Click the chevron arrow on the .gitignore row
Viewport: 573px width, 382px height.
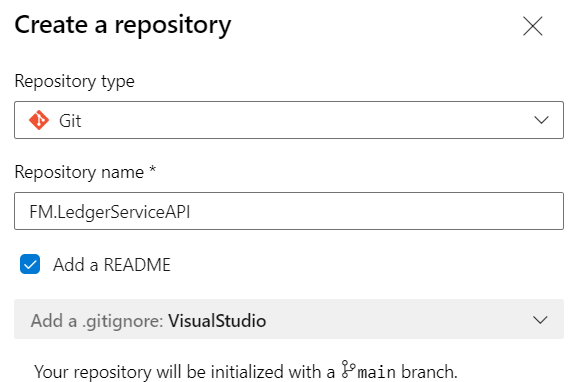540,320
